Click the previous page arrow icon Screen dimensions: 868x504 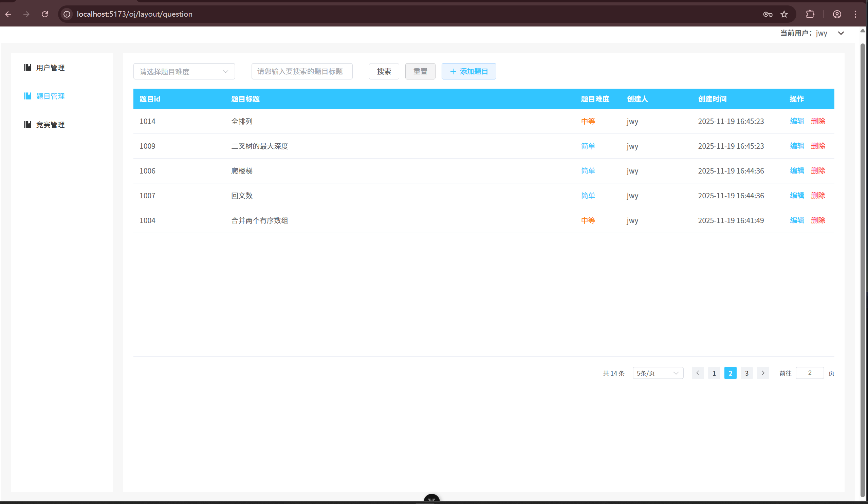point(698,373)
